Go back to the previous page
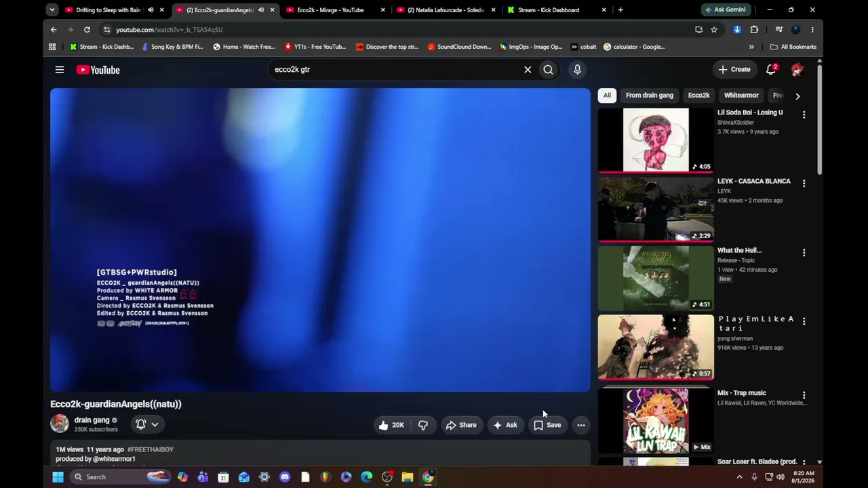 pyautogui.click(x=54, y=30)
